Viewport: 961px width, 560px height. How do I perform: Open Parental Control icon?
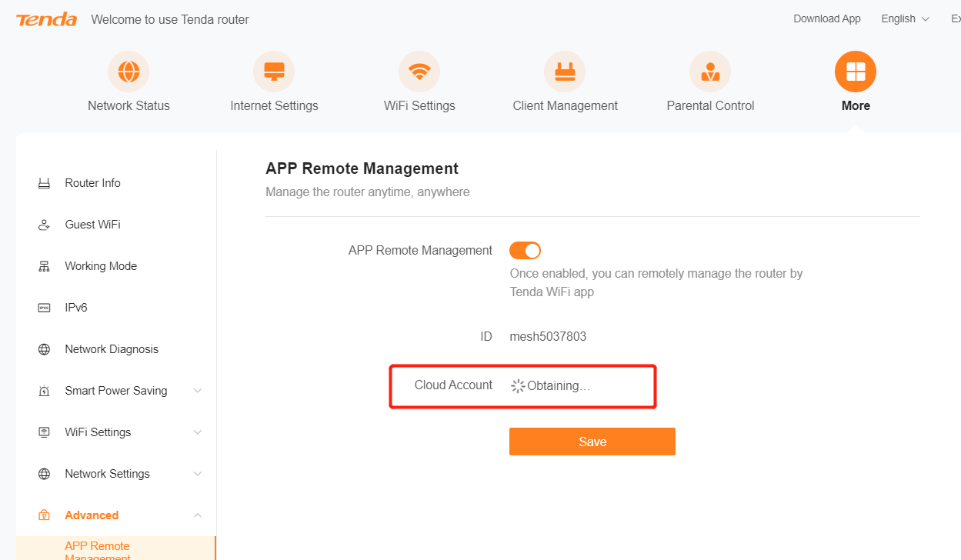710,72
